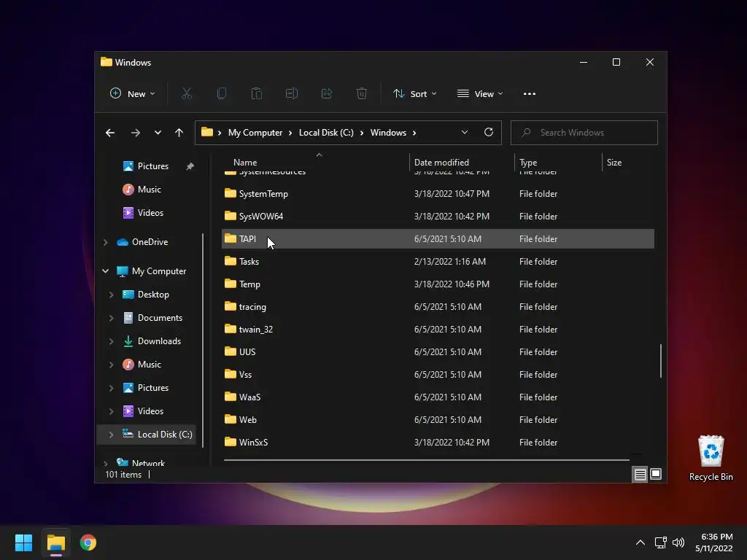Click File Explorer in the taskbar
The image size is (747, 560).
(55, 542)
